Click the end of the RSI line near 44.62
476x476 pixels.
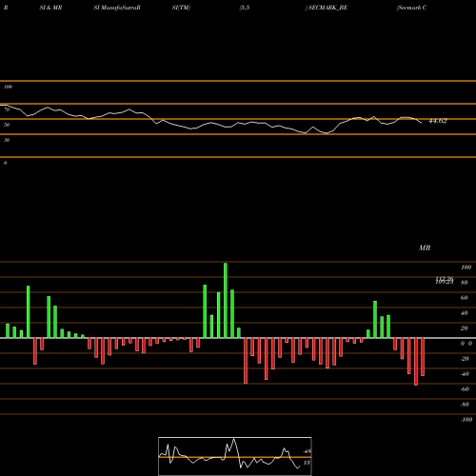[422, 123]
